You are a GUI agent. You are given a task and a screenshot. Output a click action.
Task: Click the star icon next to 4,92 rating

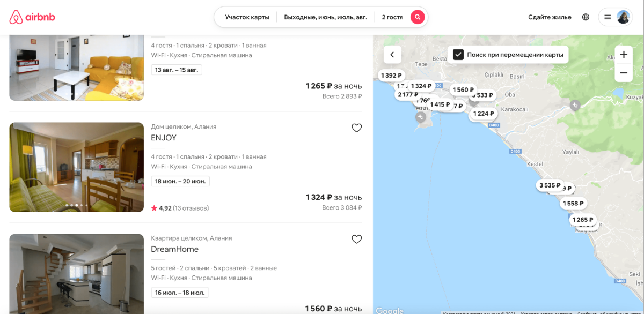point(153,208)
